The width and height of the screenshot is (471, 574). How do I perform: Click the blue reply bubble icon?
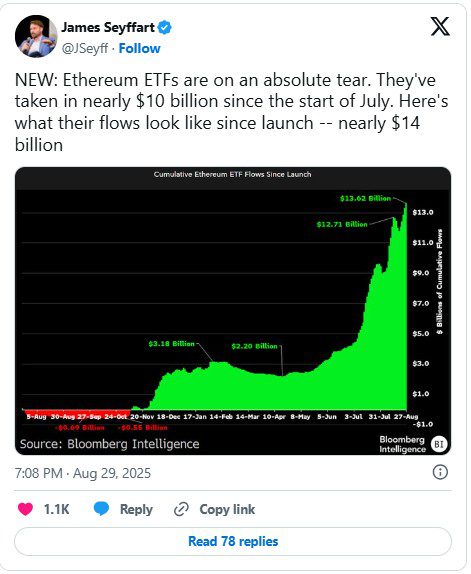coord(101,508)
